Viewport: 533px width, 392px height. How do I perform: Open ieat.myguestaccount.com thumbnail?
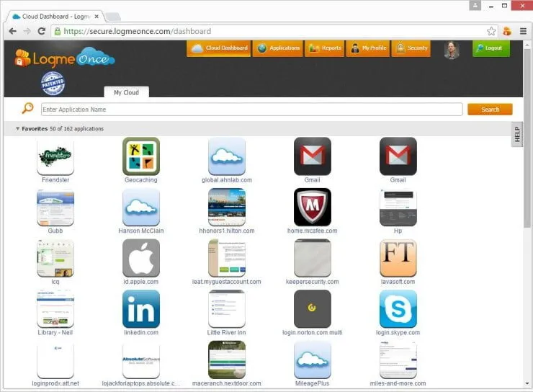(227, 259)
